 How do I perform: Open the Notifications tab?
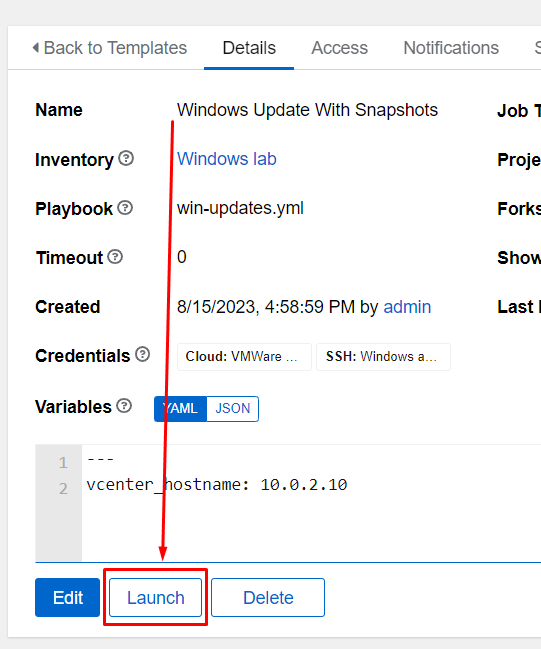(x=451, y=48)
